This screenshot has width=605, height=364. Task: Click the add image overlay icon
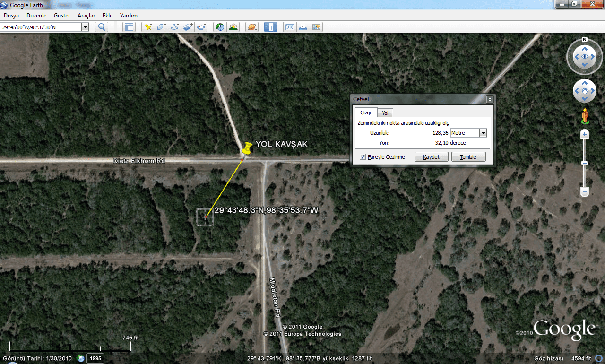(188, 27)
